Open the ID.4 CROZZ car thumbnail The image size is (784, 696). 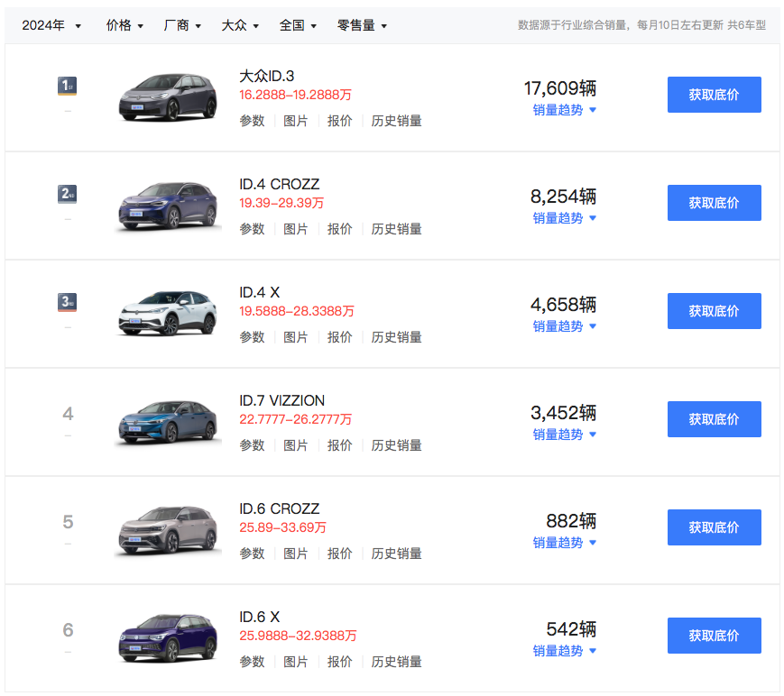tap(168, 206)
